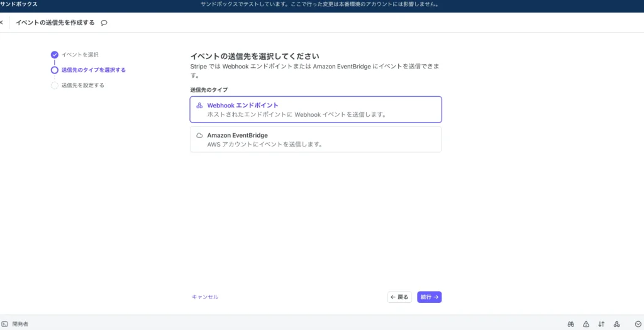Open the binoculars inspector icon
644x330 pixels.
570,324
